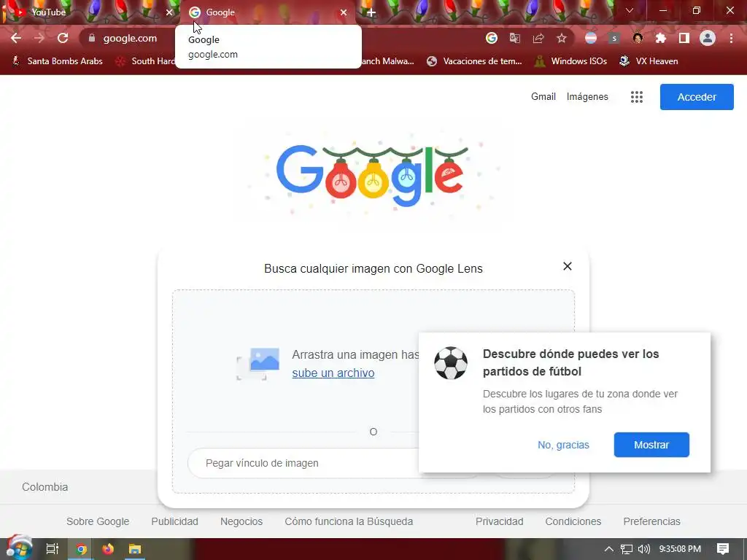This screenshot has width=747, height=560.
Task: Click Mostrar button on football popup
Action: [x=651, y=445]
